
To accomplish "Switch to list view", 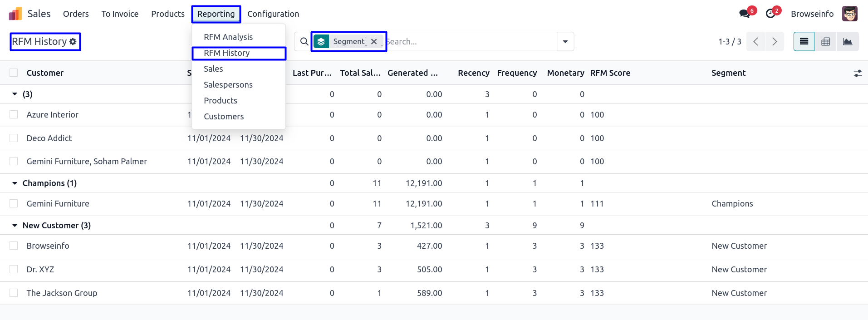I will (804, 42).
